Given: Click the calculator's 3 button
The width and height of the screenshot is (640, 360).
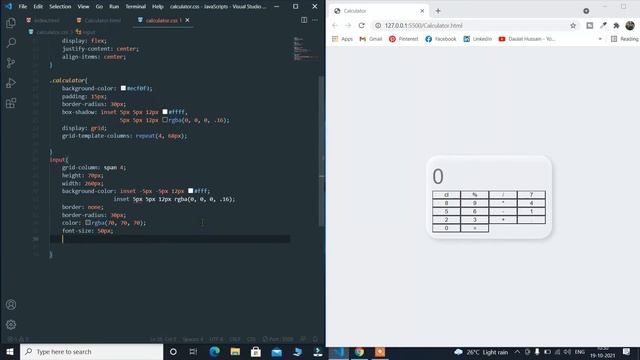Looking at the screenshot, I should 475,220.
